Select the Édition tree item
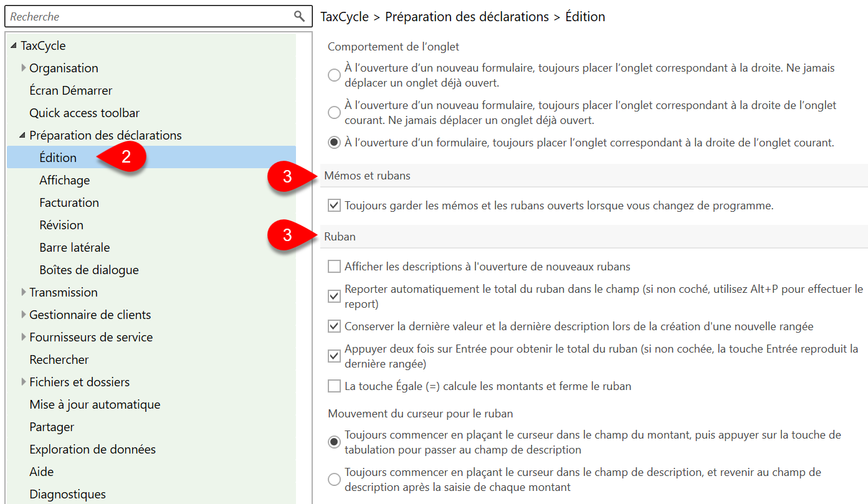The height and width of the screenshot is (504, 868). pyautogui.click(x=58, y=158)
